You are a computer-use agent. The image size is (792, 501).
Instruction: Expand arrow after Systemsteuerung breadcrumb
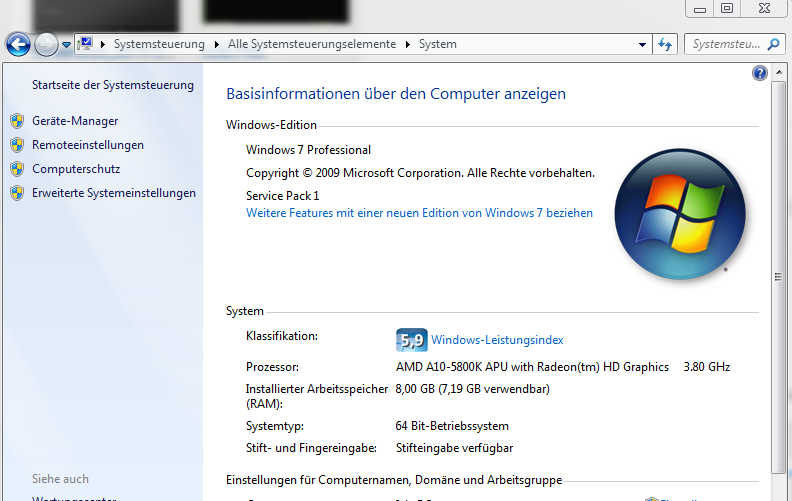click(217, 44)
